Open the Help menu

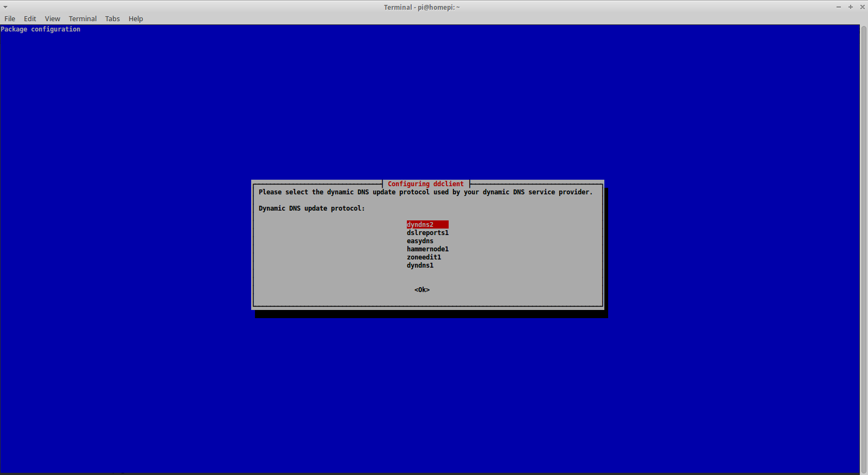(136, 18)
